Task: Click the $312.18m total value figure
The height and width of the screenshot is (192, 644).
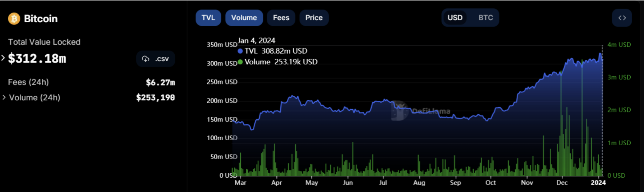Action: tap(37, 59)
